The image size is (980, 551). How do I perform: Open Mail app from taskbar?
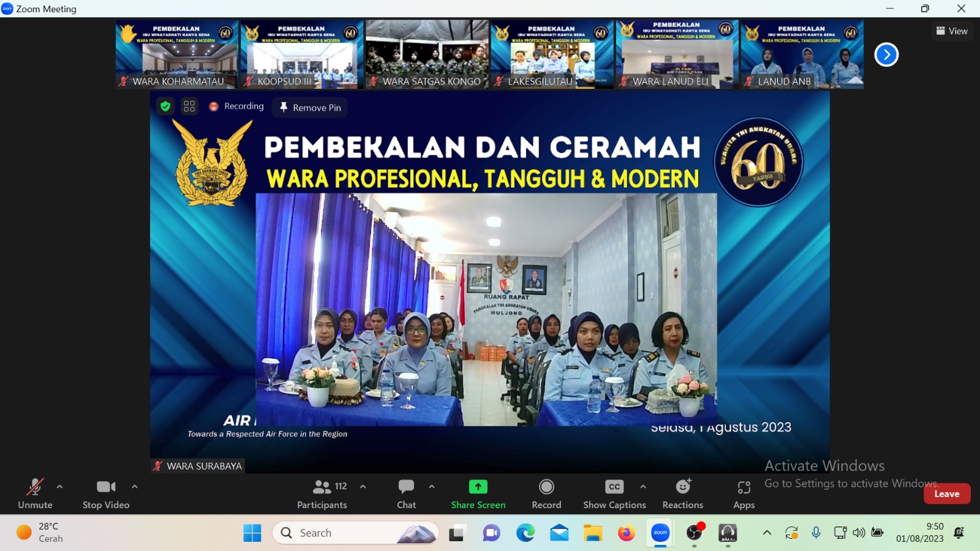point(559,533)
